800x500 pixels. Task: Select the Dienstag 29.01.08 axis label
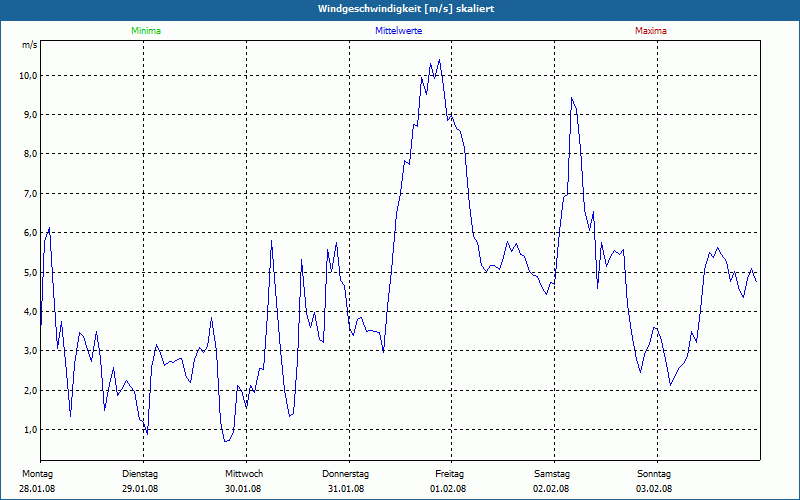[x=140, y=481]
